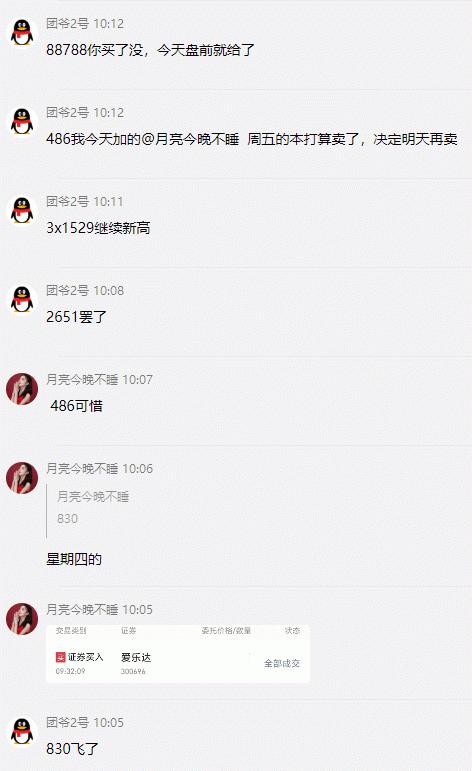Click penguin avatar beside 88788 message
472x771 pixels.
22,33
